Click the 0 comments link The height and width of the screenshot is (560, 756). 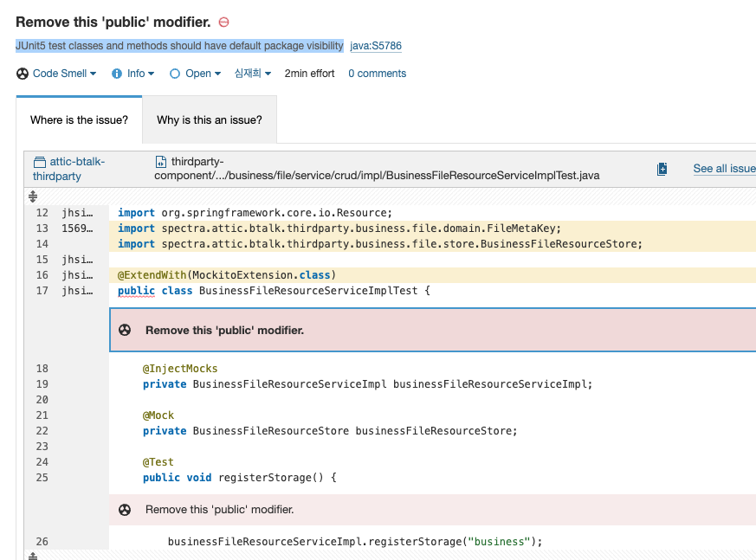(377, 74)
